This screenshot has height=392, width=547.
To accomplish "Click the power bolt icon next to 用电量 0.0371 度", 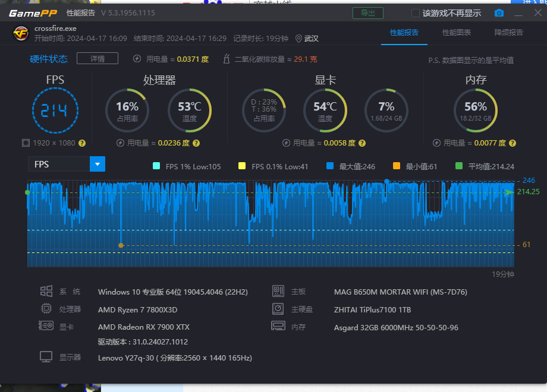I will (137, 59).
